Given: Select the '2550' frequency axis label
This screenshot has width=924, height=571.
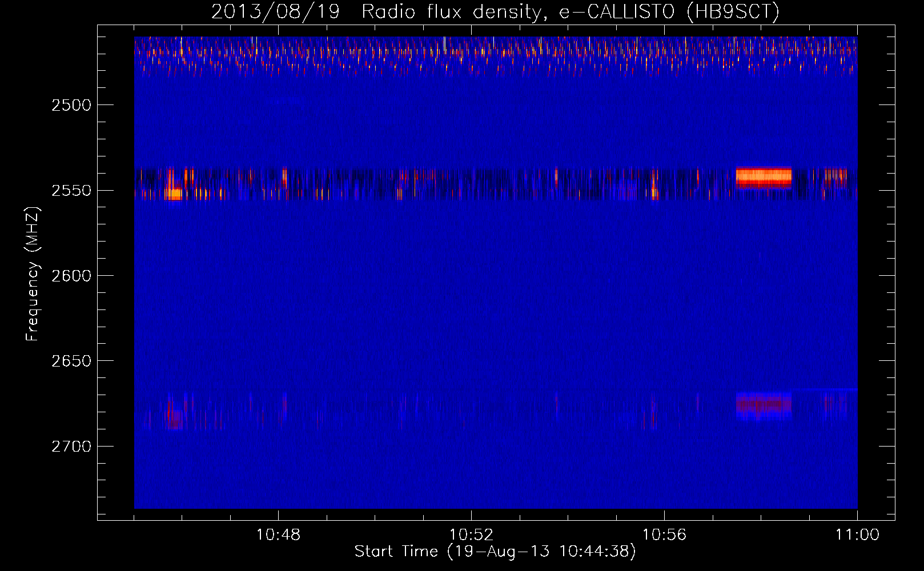Looking at the screenshot, I should pos(71,190).
